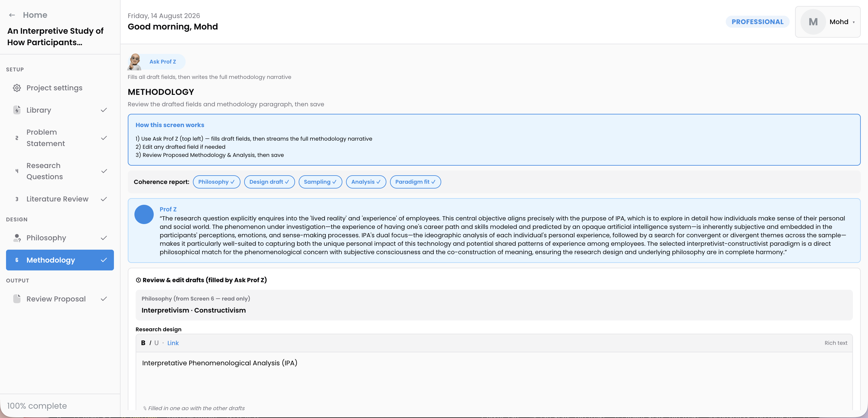This screenshot has width=868, height=418.
Task: Click the pencil icon beside 'Filled in one go'
Action: 145,408
